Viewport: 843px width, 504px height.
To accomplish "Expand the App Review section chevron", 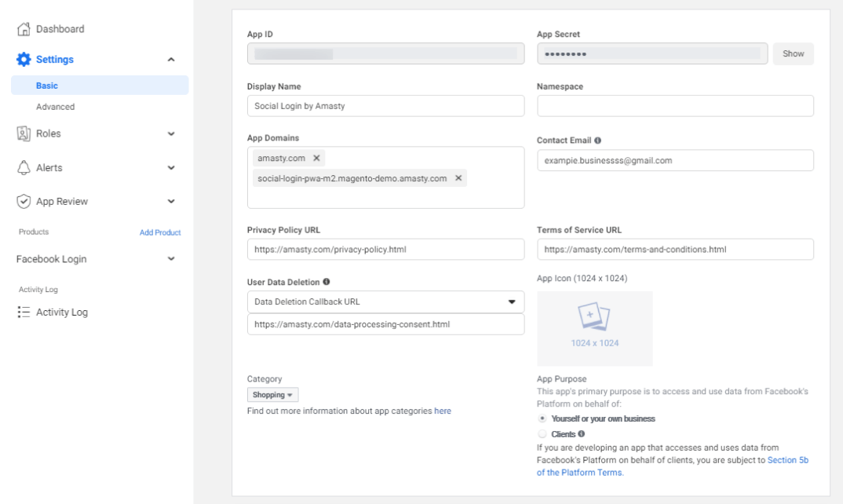I will (171, 201).
